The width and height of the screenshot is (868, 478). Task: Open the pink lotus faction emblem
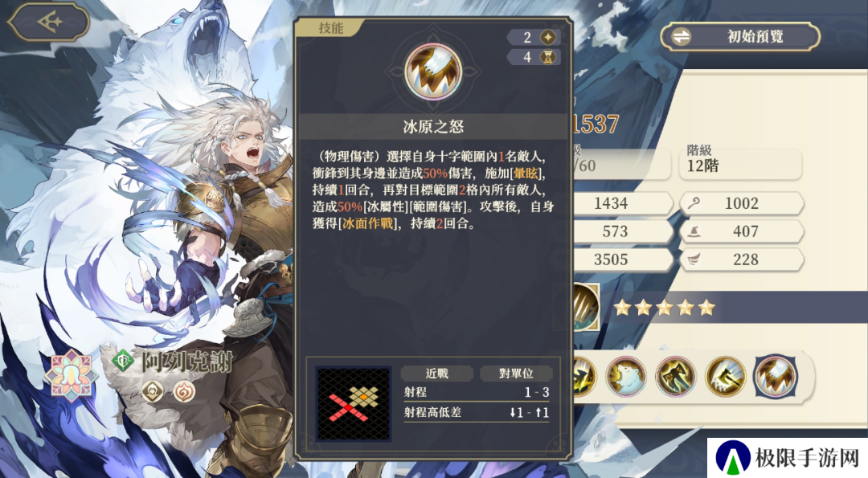click(x=71, y=375)
